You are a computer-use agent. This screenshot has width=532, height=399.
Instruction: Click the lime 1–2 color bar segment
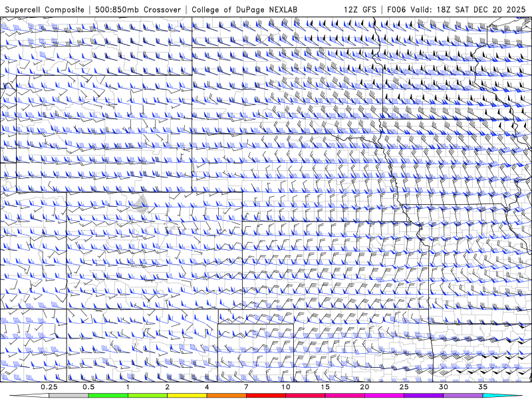(x=147, y=396)
